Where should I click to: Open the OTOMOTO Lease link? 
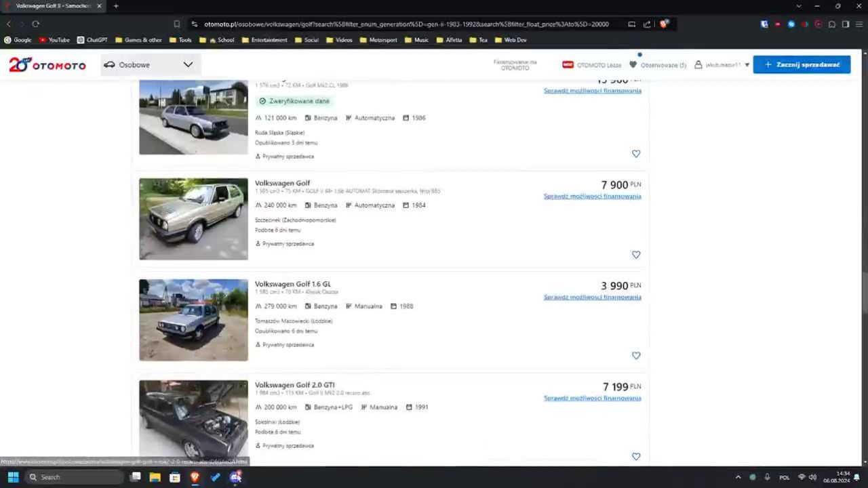pyautogui.click(x=592, y=65)
